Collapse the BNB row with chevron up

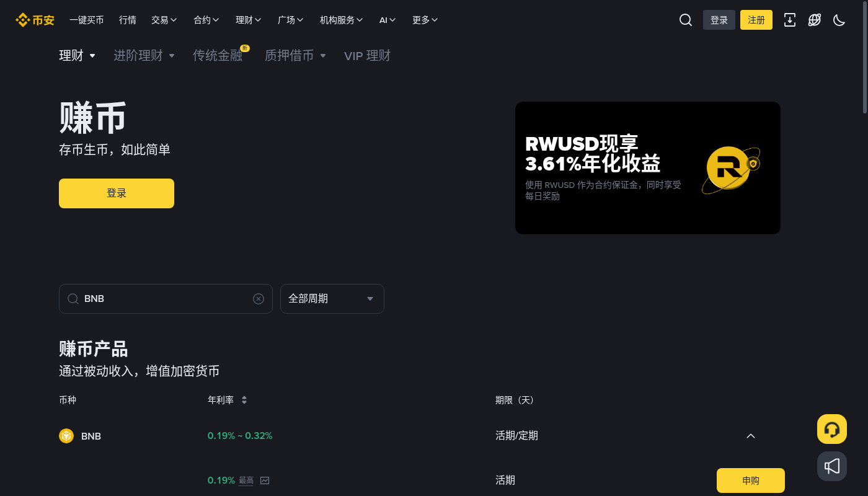(x=751, y=436)
